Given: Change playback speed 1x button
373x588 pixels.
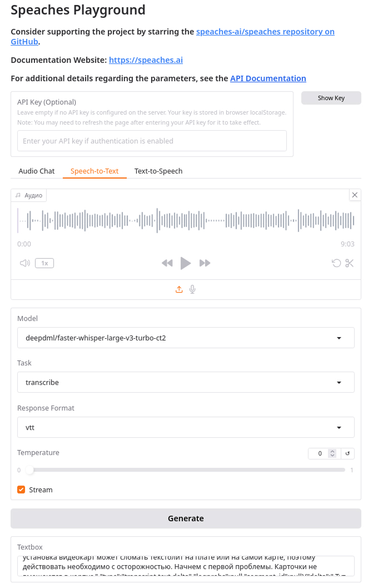Looking at the screenshot, I should pos(44,263).
